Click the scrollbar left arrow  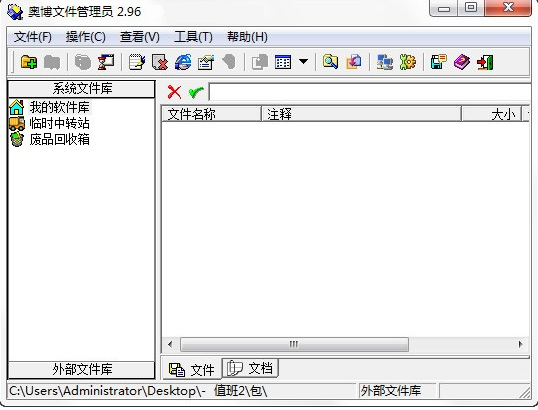(170, 344)
